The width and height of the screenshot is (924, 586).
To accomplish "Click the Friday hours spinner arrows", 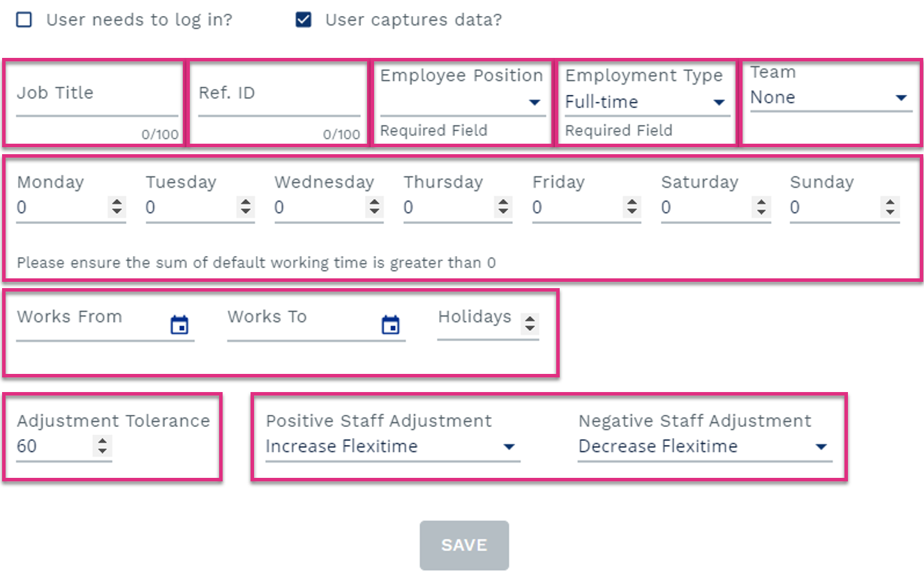I will tap(632, 207).
